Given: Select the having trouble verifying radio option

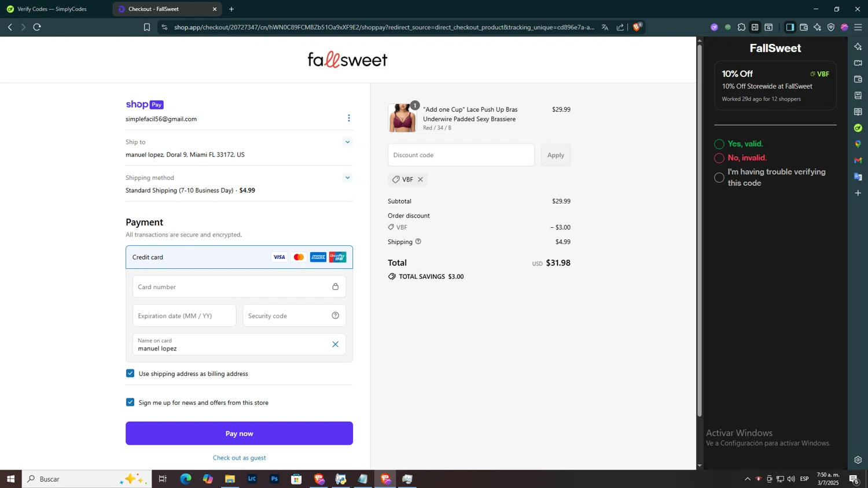Looking at the screenshot, I should (719, 178).
